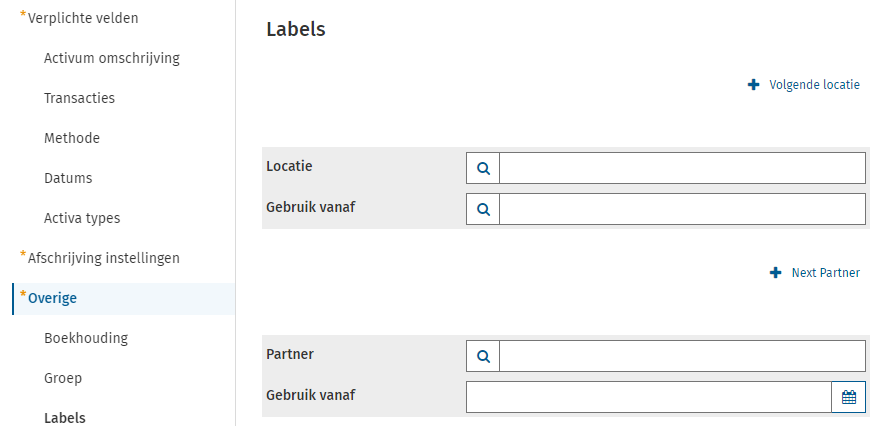Open Afschrijving instellingen section
873x426 pixels.
point(104,258)
